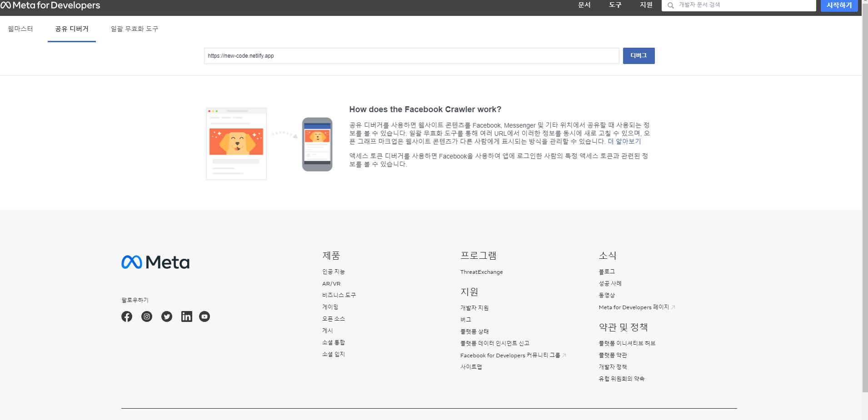868x420 pixels.
Task: Click the 약관 및 정책 footer heading
Action: pos(624,327)
